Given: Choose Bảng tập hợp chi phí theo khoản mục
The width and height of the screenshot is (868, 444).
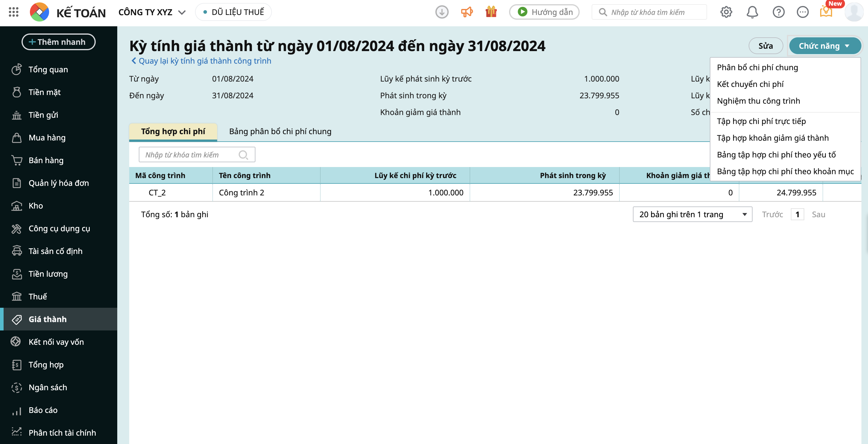Looking at the screenshot, I should pos(785,172).
